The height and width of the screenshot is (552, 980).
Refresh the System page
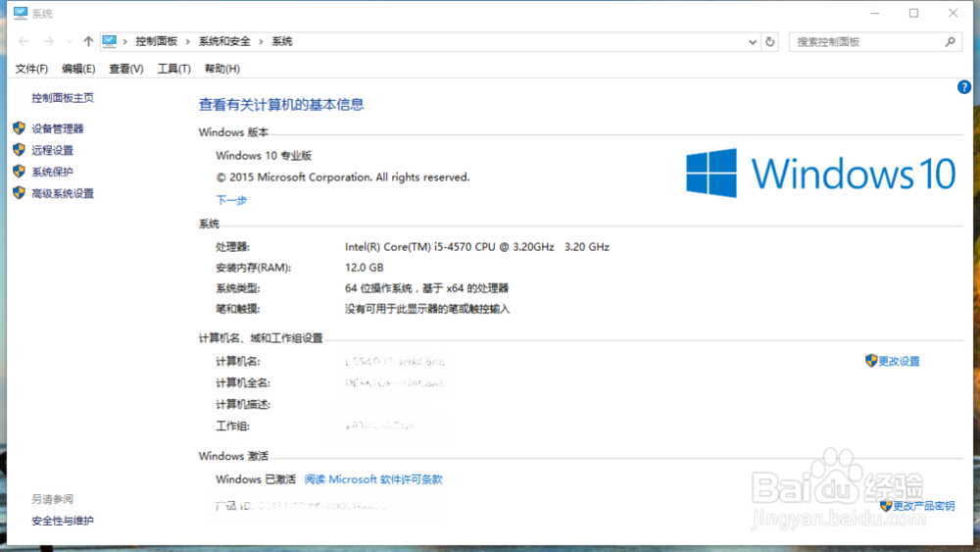[x=770, y=42]
